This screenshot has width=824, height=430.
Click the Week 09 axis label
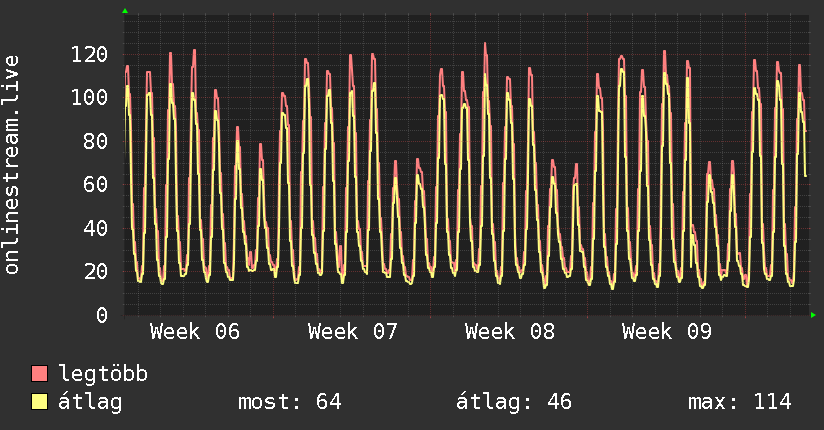(x=667, y=332)
